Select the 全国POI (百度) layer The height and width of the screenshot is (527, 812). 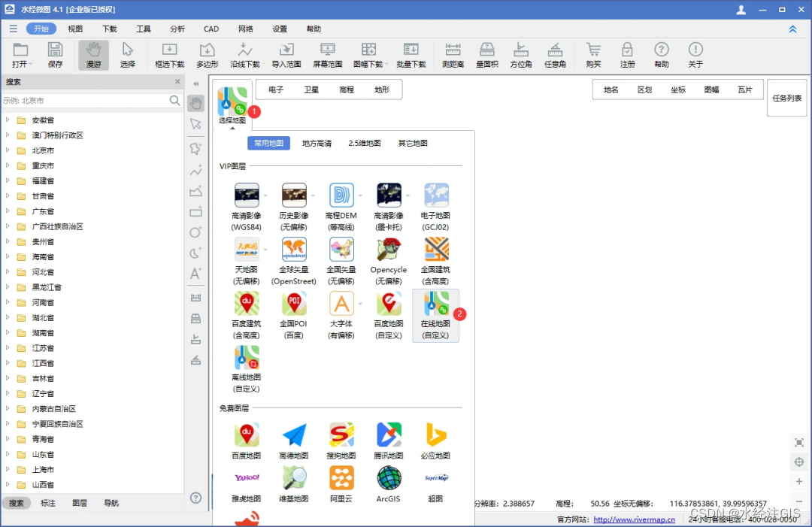pos(294,315)
